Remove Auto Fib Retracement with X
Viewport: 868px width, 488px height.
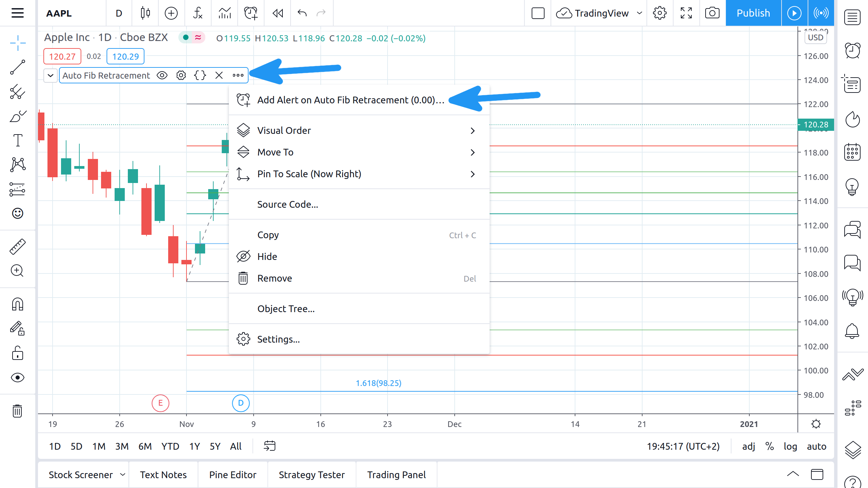pyautogui.click(x=219, y=75)
